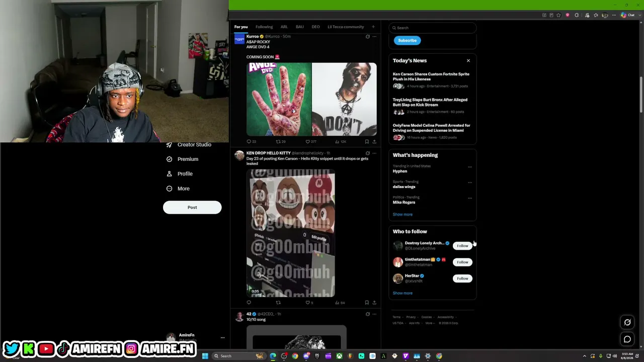Expand the More menu in sidebar
The width and height of the screenshot is (644, 362).
tap(178, 189)
